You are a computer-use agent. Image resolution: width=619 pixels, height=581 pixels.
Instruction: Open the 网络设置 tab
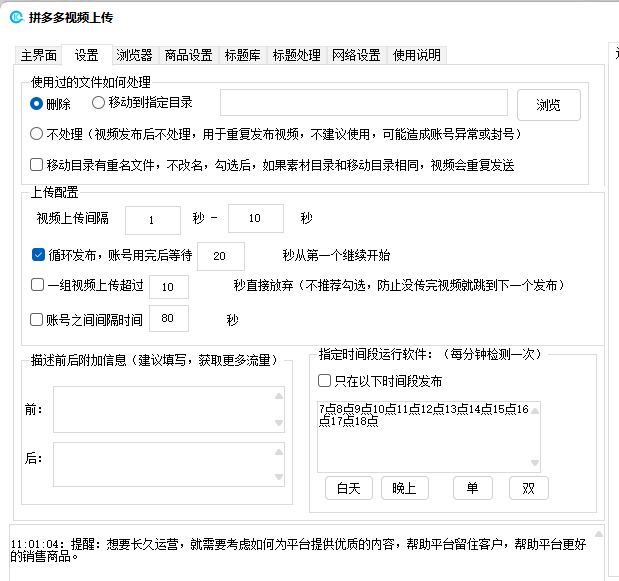tap(355, 55)
